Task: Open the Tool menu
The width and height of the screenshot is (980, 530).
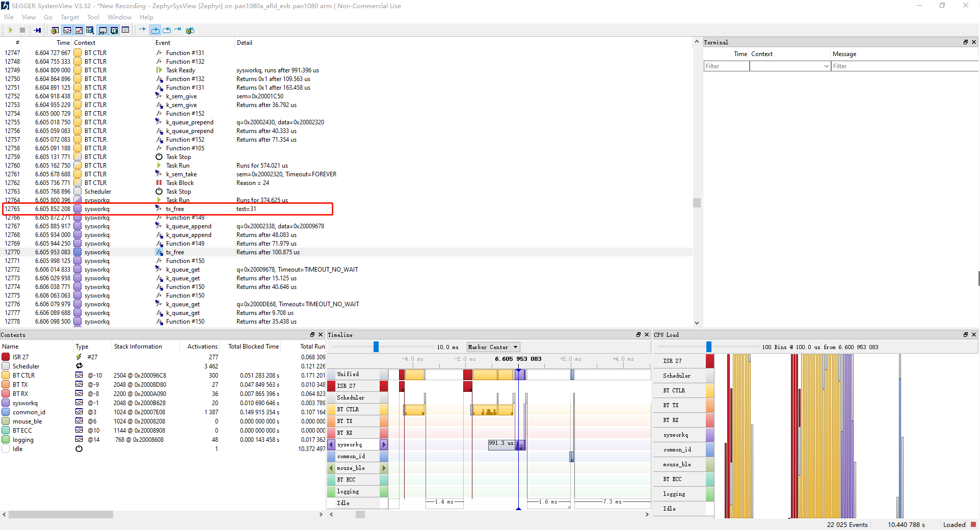Action: pyautogui.click(x=93, y=17)
